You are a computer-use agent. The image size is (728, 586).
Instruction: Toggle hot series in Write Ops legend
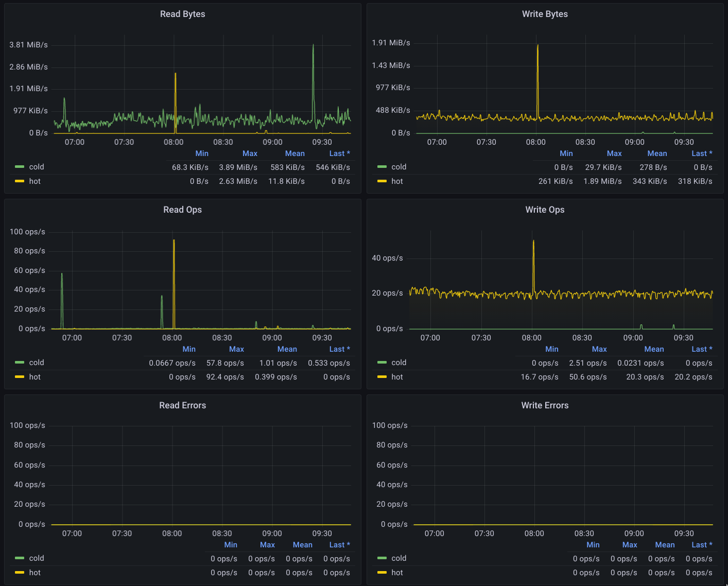(397, 377)
